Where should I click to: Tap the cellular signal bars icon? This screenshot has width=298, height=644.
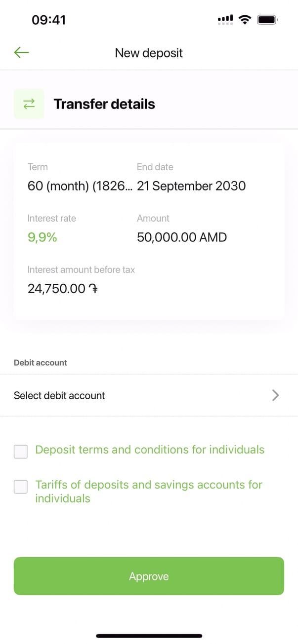tap(225, 20)
